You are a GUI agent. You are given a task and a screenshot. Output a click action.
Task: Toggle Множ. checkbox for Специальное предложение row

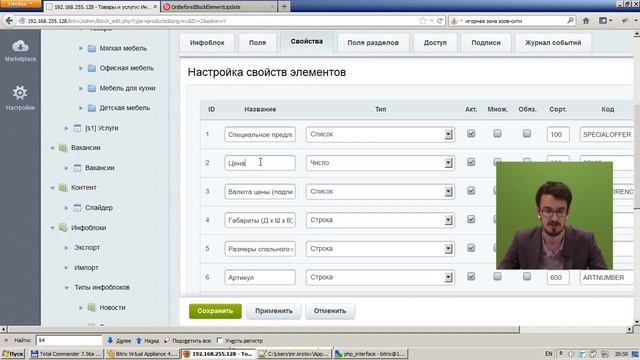[497, 133]
